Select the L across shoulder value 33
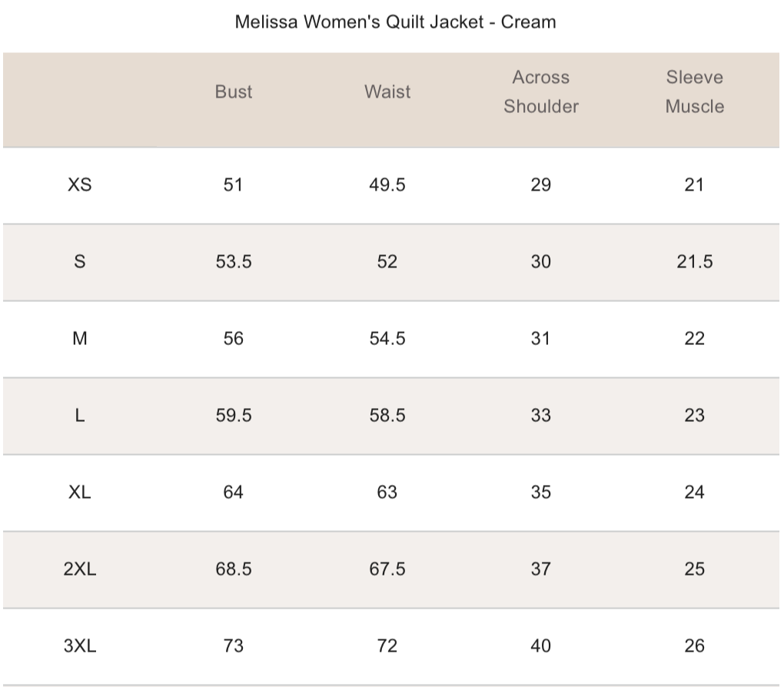The height and width of the screenshot is (687, 784). 541,416
